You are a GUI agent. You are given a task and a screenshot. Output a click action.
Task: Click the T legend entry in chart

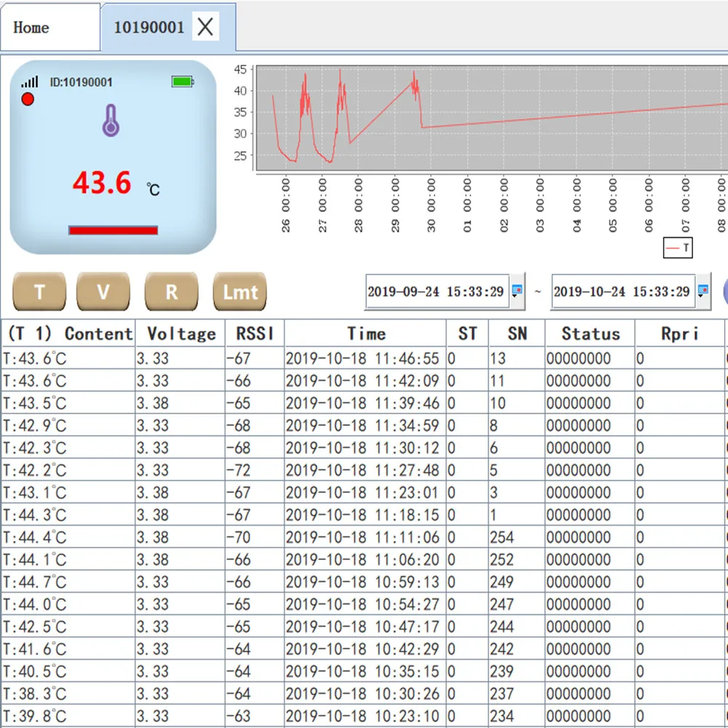678,248
